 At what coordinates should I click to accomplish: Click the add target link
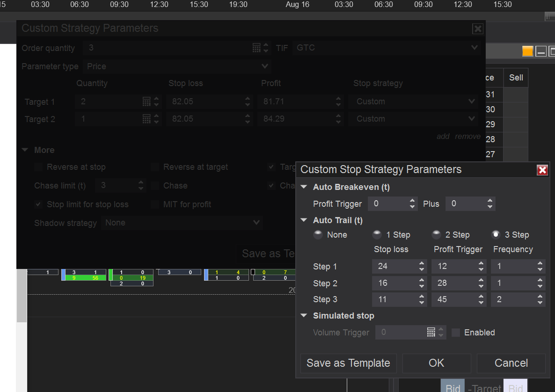click(x=443, y=137)
